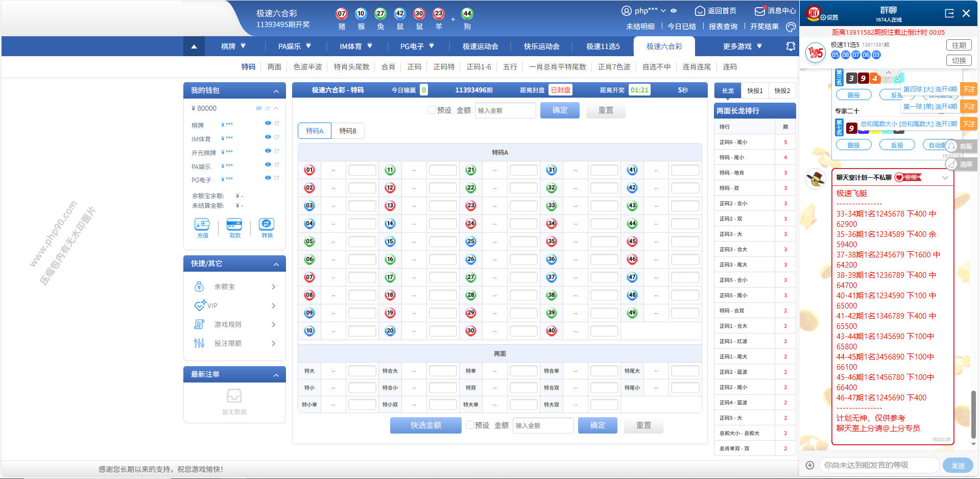980x479 pixels.
Task: Click the 快选金额 button
Action: tap(425, 425)
